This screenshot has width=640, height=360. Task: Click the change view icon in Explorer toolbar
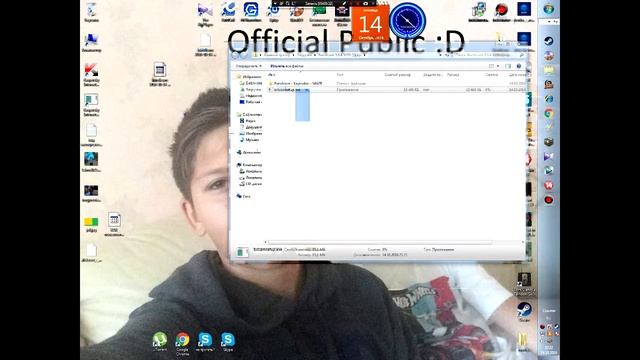(491, 66)
